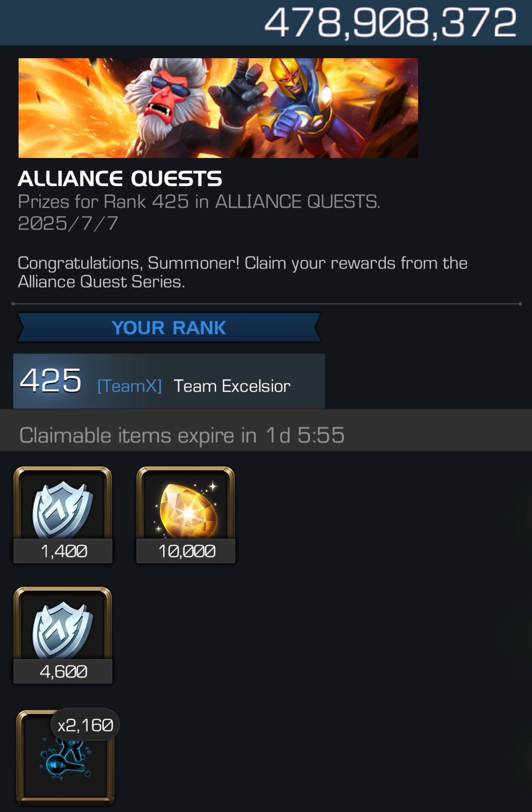Tap the YOUR RANK header banner
The height and width of the screenshot is (812, 532).
point(169,328)
